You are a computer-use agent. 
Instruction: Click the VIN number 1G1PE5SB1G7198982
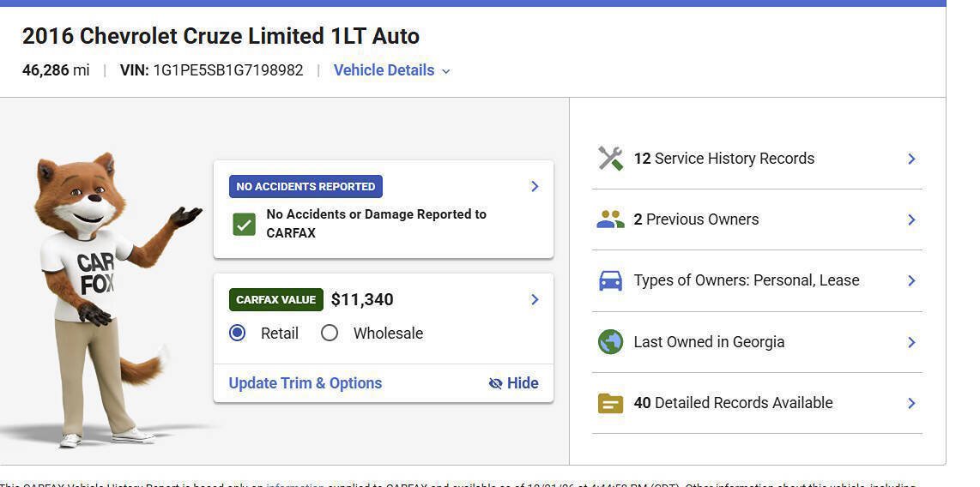(x=228, y=70)
